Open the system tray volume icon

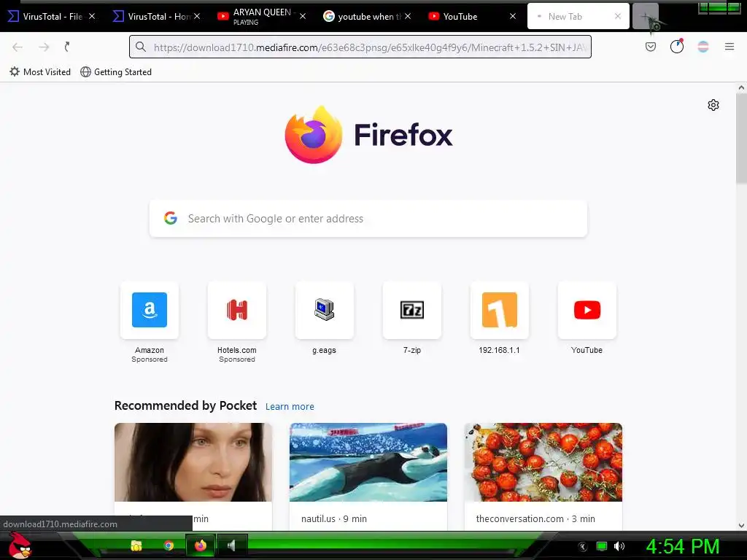click(x=619, y=546)
